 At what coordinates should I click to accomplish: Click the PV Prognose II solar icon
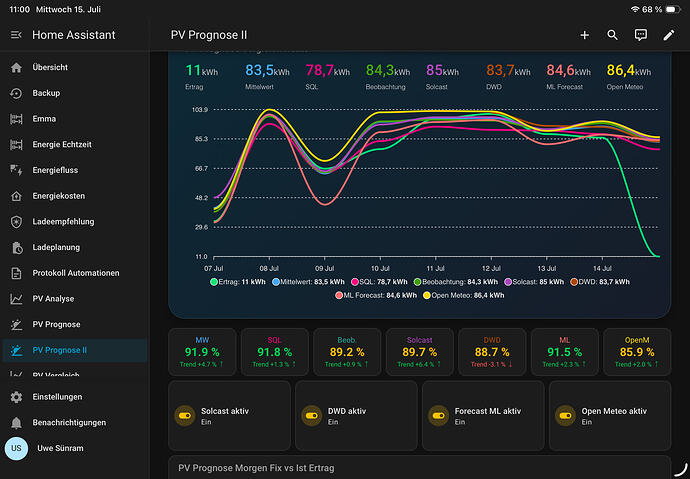coord(16,351)
